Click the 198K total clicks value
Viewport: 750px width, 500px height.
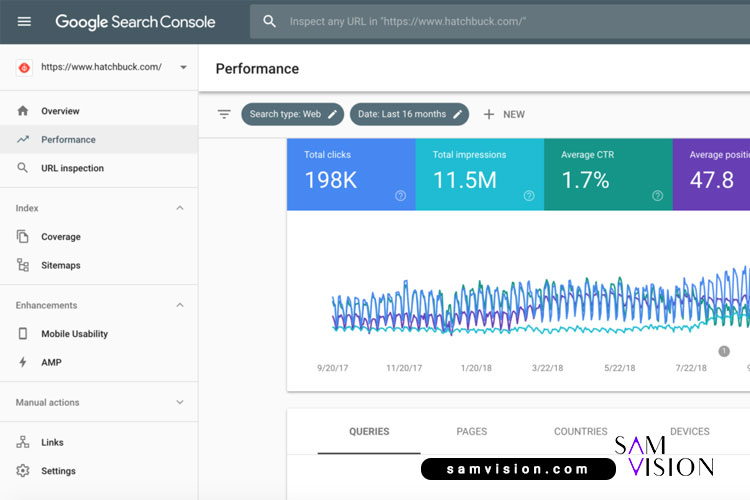[x=331, y=180]
